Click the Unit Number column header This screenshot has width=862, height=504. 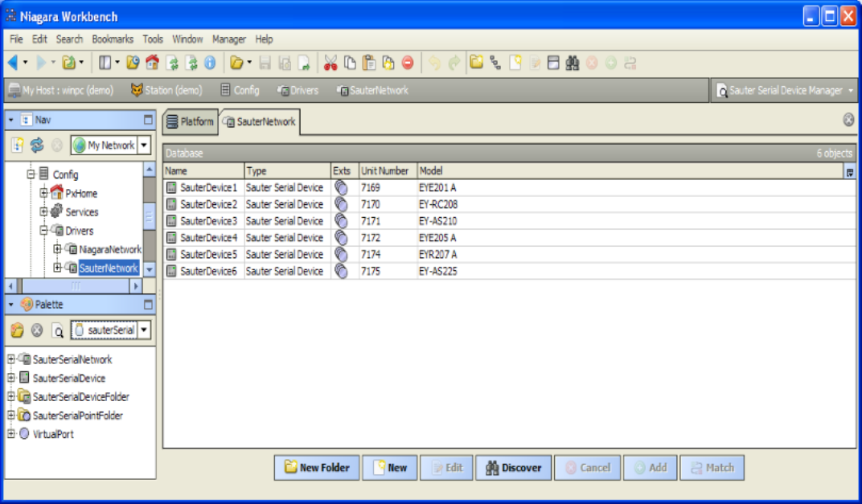388,171
